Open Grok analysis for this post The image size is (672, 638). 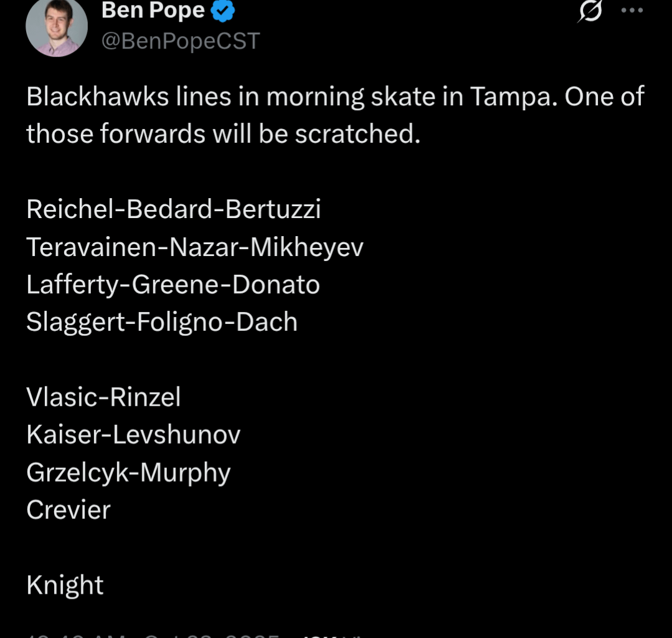[589, 11]
